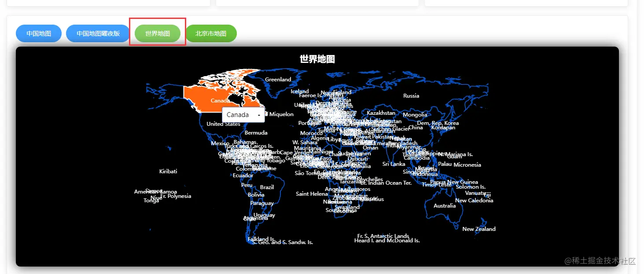Viewport: 644px width, 274px height.
Task: Click the Iceland label
Action: [x=300, y=91]
